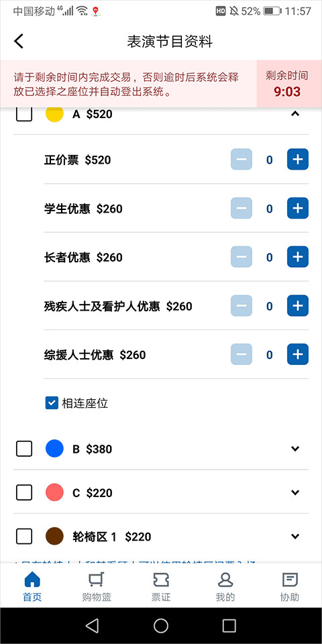Decrease 长者优惠 quantity with minus button
The image size is (322, 644).
tap(241, 257)
